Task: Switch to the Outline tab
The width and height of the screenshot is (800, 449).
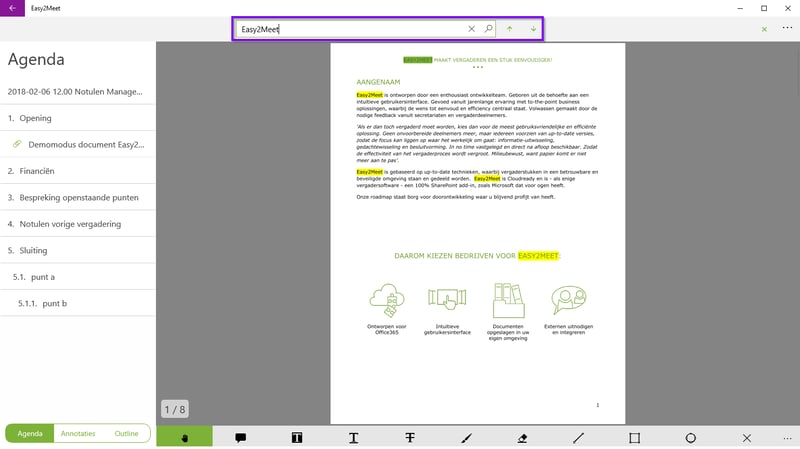Action: coord(126,433)
